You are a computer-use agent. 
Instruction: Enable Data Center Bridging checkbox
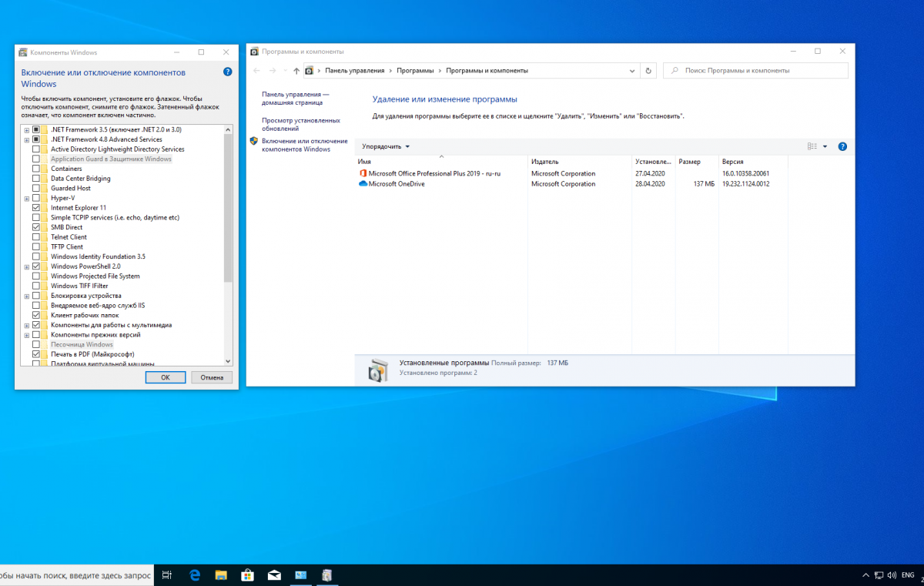click(36, 179)
